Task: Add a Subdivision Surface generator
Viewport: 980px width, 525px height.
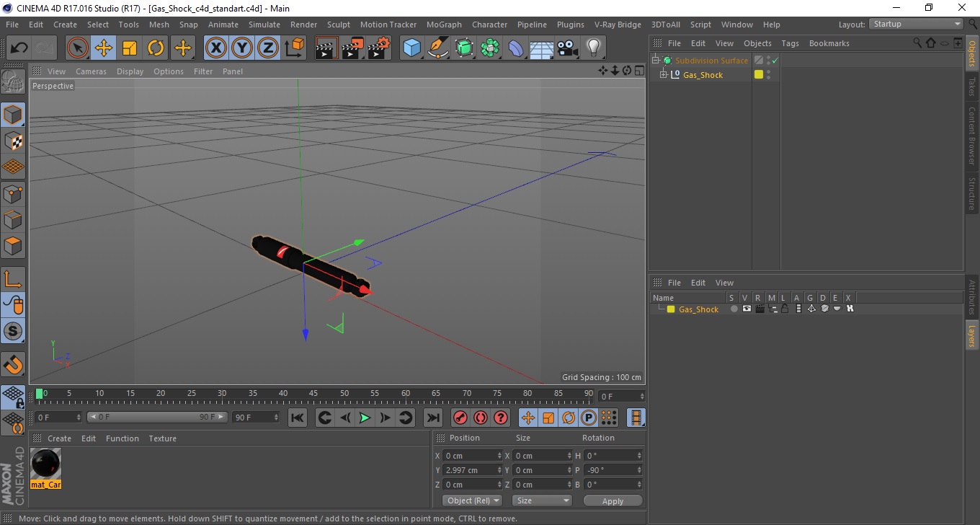Action: coord(464,48)
